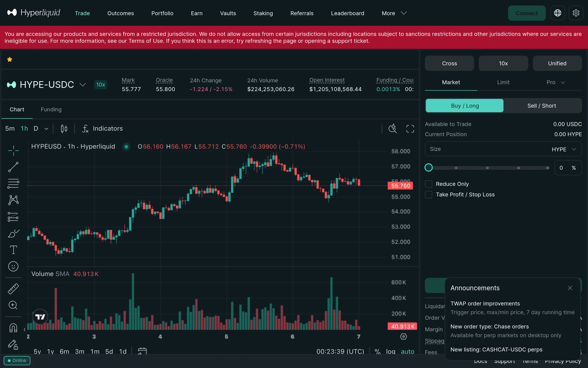The height and width of the screenshot is (368, 588).
Task: Click the quick search chart icon
Action: pos(392,129)
